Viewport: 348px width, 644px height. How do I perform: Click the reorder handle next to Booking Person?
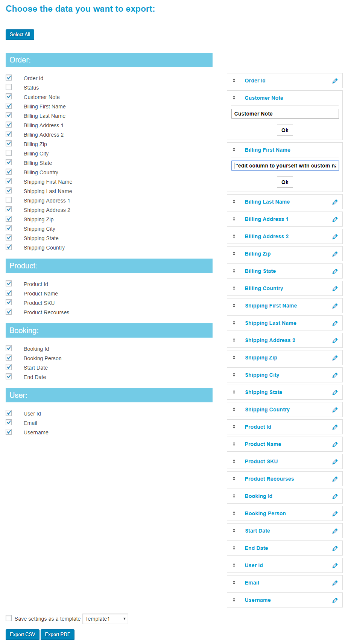click(x=234, y=513)
